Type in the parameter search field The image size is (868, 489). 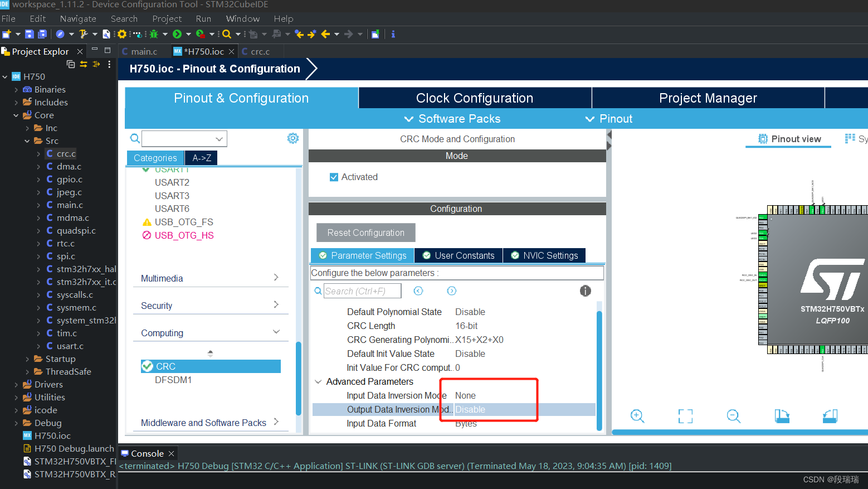[x=362, y=291]
